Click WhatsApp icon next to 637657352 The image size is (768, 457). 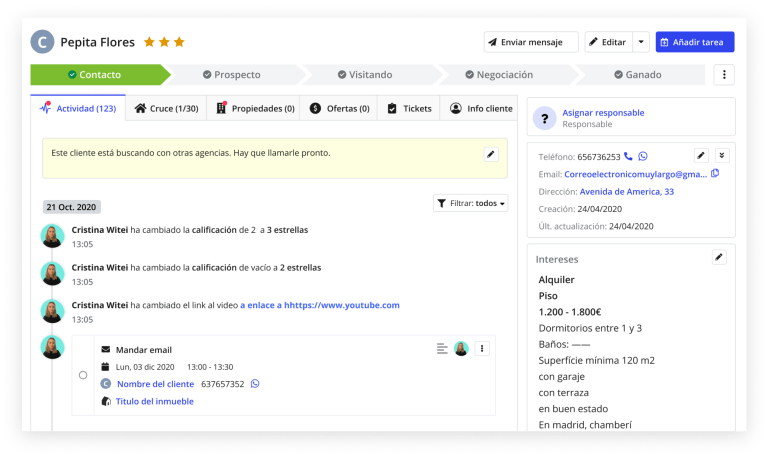pos(255,384)
